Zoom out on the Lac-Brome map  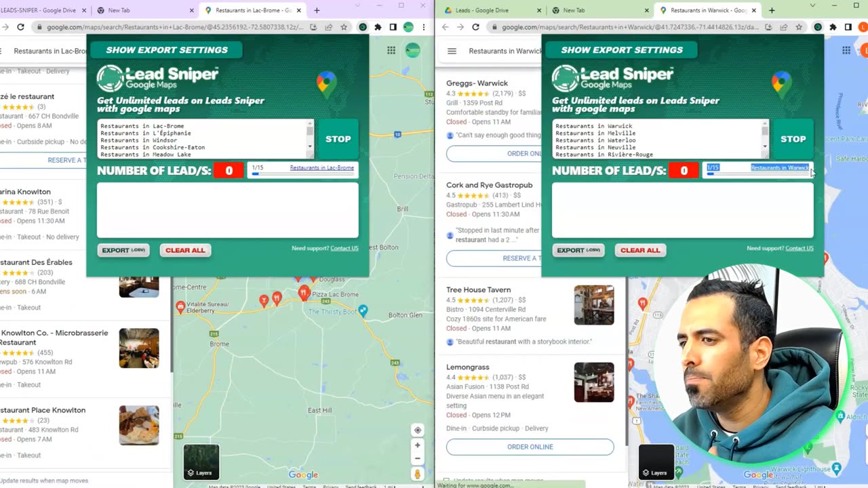[418, 459]
